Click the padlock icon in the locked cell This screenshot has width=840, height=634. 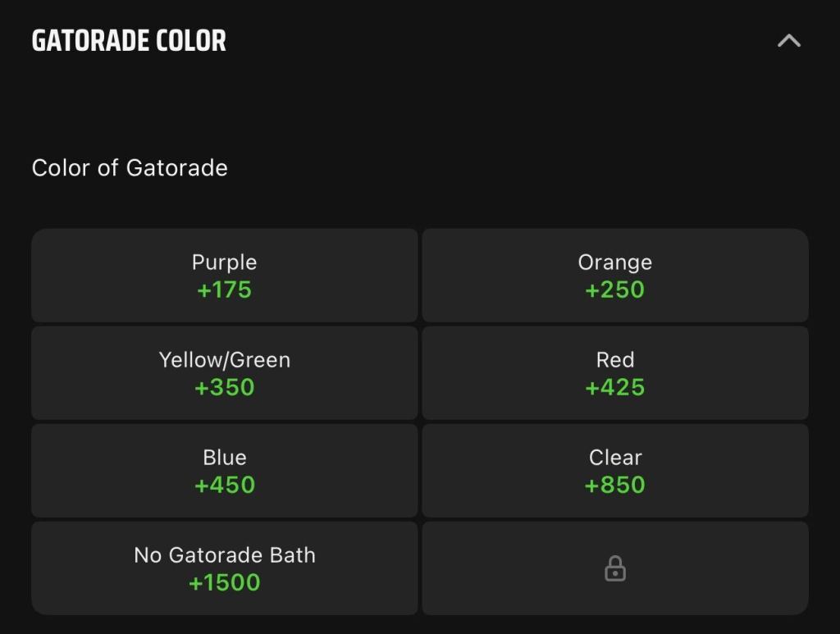(615, 568)
